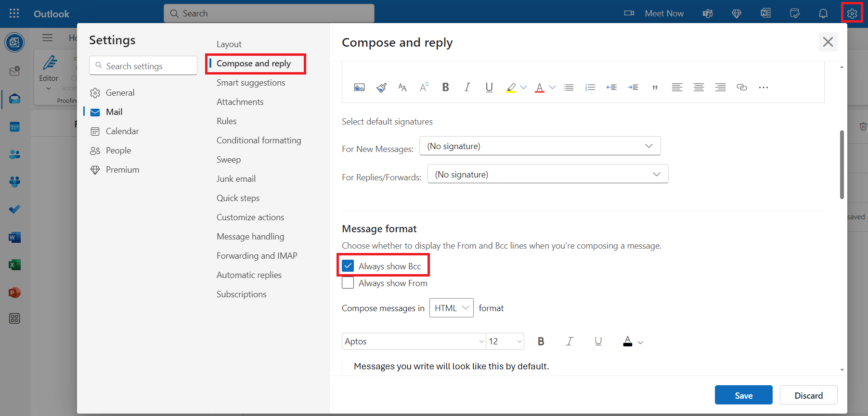868x416 pixels.
Task: Apply numbered list in signature toolbar
Action: click(590, 87)
